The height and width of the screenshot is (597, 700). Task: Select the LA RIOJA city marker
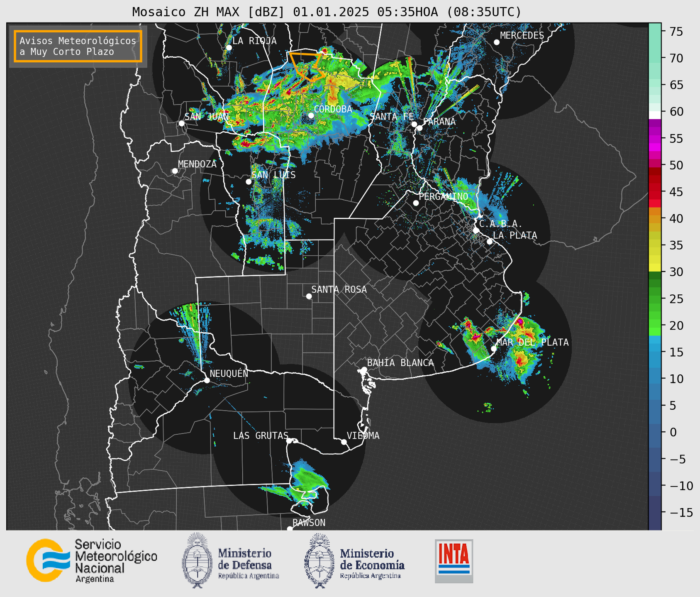(229, 48)
